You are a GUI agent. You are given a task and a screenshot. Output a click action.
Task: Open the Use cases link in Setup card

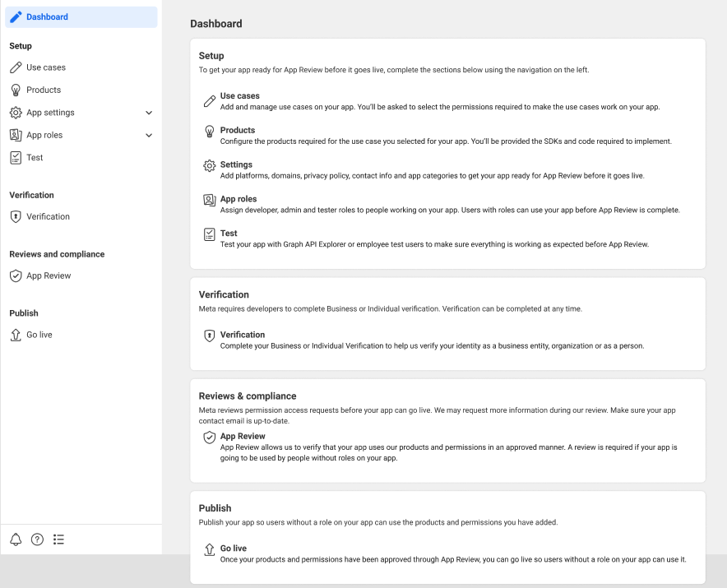(239, 96)
